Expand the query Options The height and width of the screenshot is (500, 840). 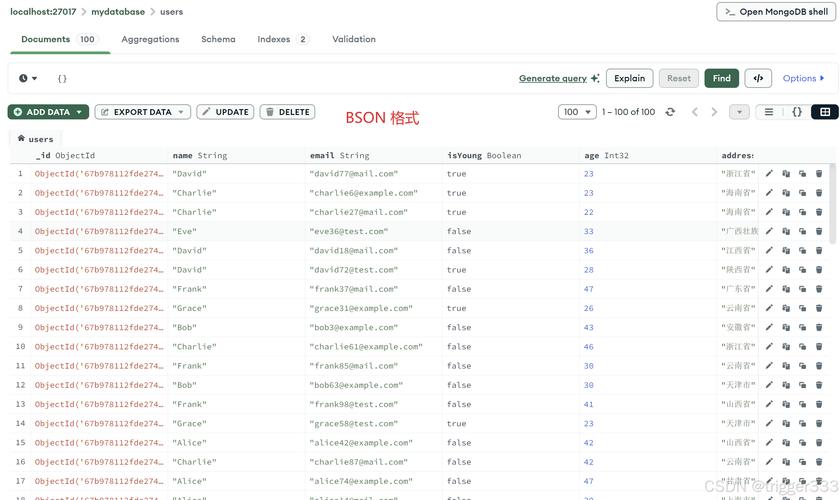click(x=804, y=78)
